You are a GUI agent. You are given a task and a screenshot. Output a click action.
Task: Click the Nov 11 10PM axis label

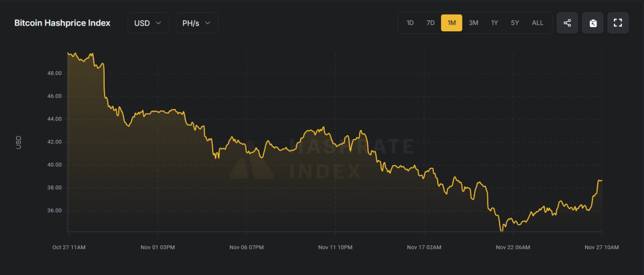(x=335, y=247)
